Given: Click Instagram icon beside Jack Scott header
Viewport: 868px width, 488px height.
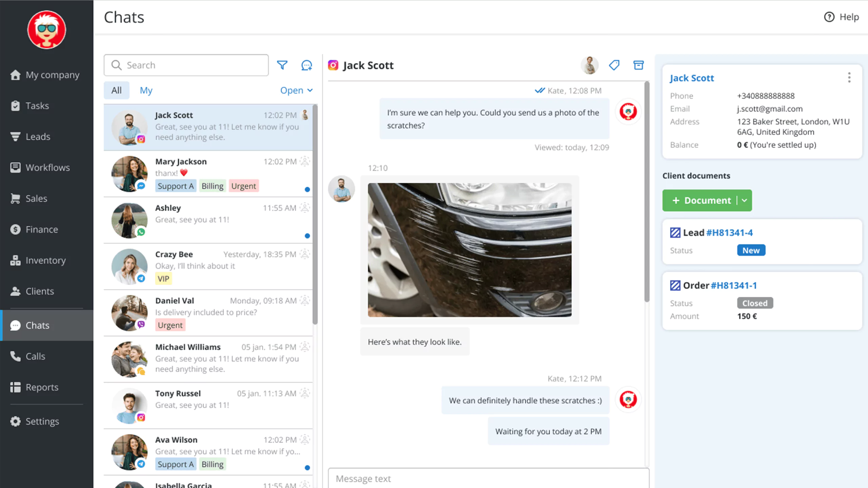Looking at the screenshot, I should [x=333, y=65].
